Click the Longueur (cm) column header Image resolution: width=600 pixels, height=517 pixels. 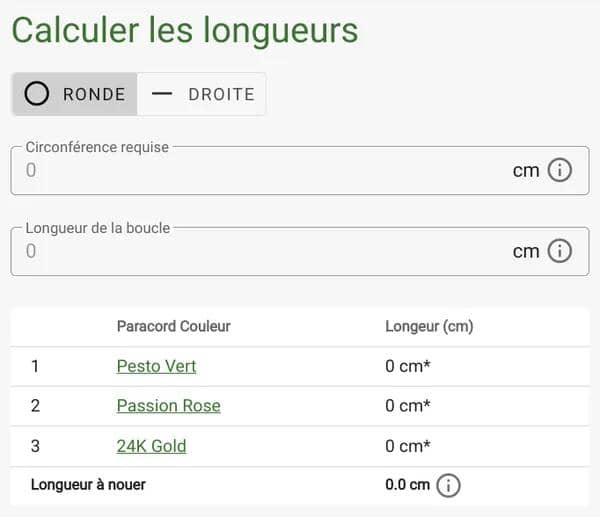pyautogui.click(x=429, y=327)
